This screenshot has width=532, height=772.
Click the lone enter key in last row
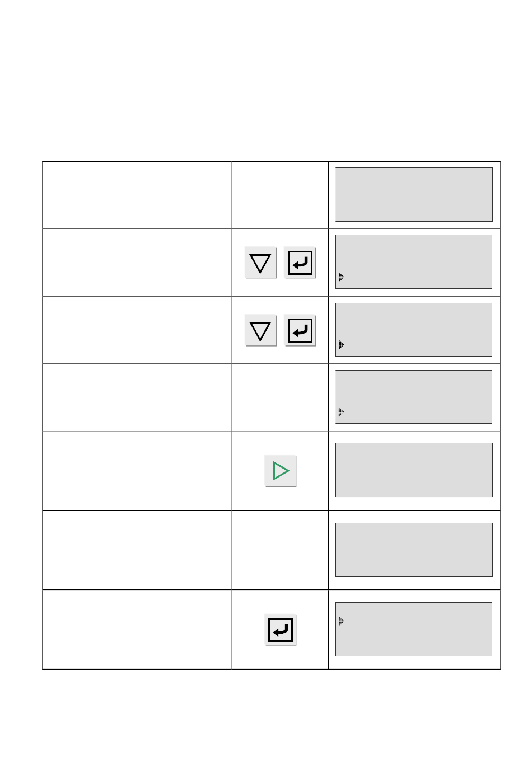click(281, 630)
